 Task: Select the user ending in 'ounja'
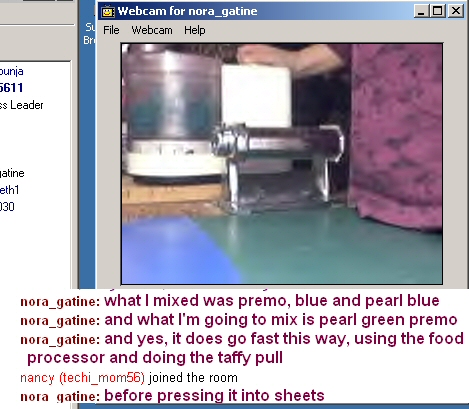click(x=12, y=71)
